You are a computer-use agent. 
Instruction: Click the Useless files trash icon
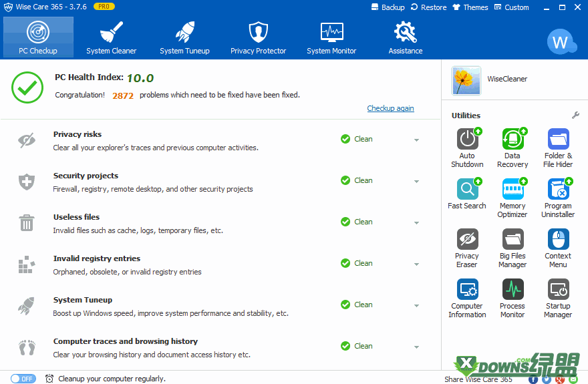tap(27, 223)
